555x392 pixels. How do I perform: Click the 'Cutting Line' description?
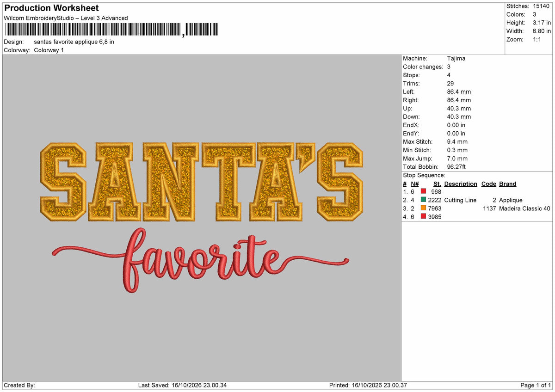coord(460,200)
